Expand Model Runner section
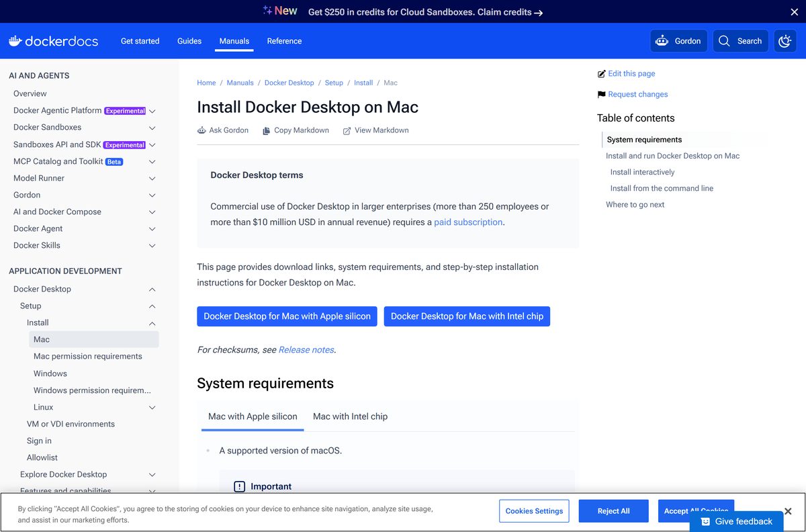 tap(152, 179)
